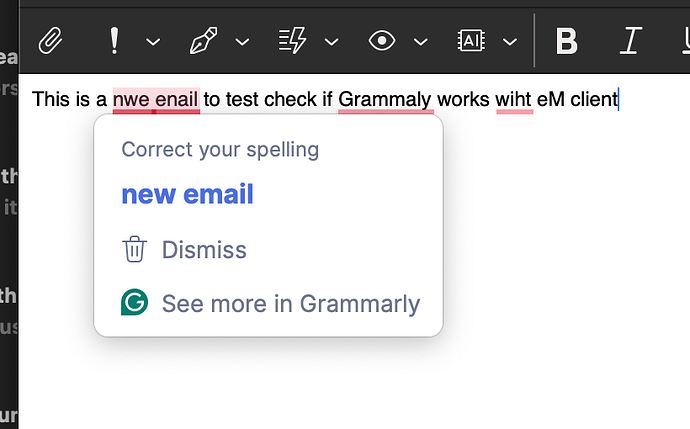
Task: Expand the quick text dropdown arrow
Action: [331, 42]
